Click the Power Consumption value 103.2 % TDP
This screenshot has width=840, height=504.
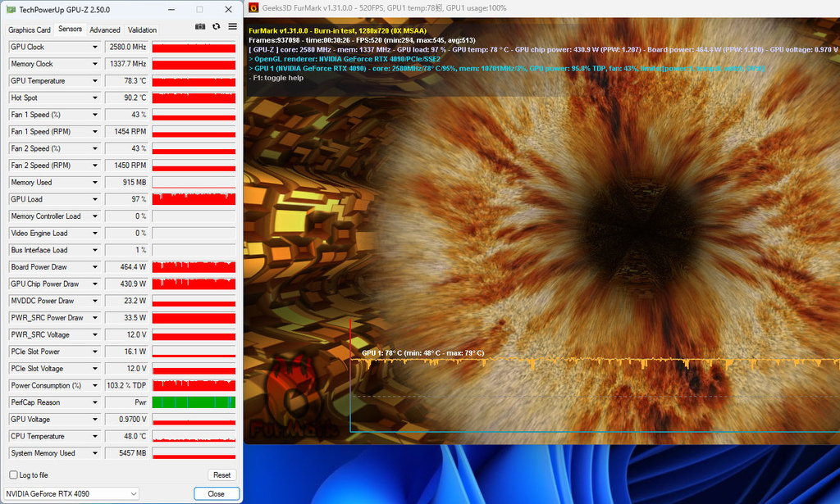[x=127, y=386]
